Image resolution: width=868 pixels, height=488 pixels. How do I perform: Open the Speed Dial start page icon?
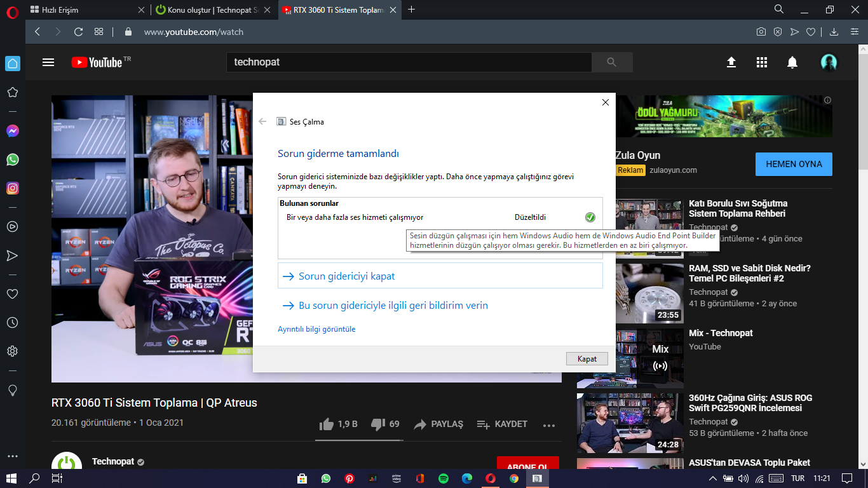(98, 32)
